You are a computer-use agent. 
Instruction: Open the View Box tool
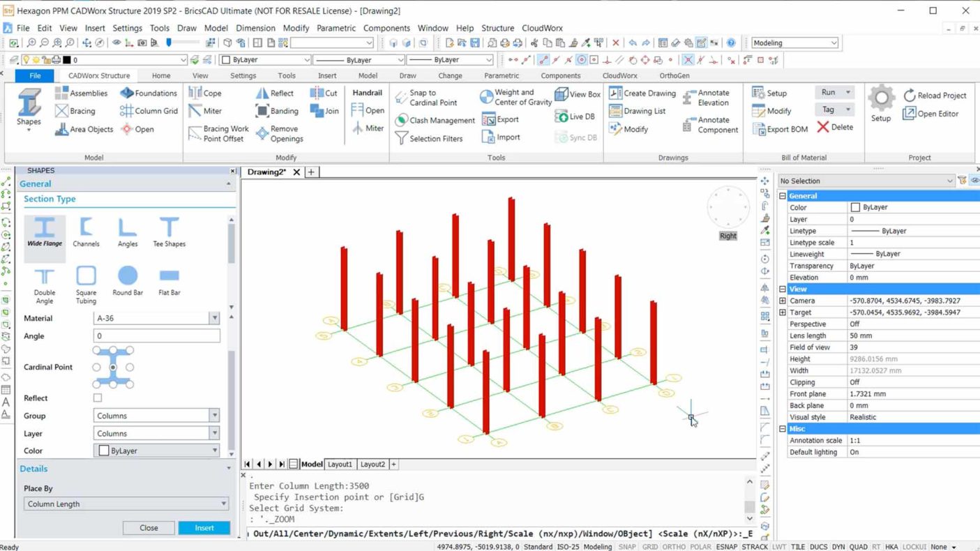click(x=578, y=94)
